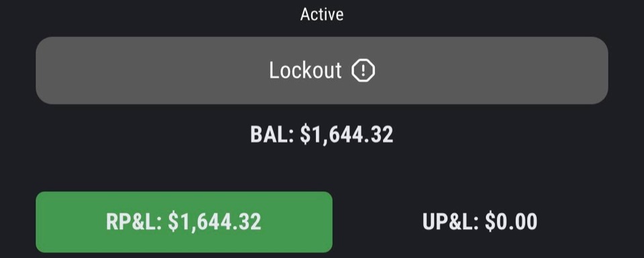Show lockout warning info icon details
The image size is (644, 258).
363,70
